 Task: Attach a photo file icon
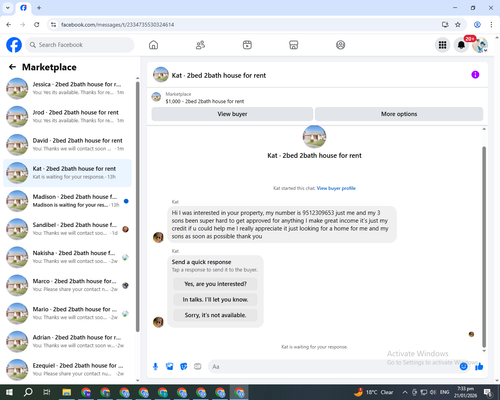click(x=170, y=367)
